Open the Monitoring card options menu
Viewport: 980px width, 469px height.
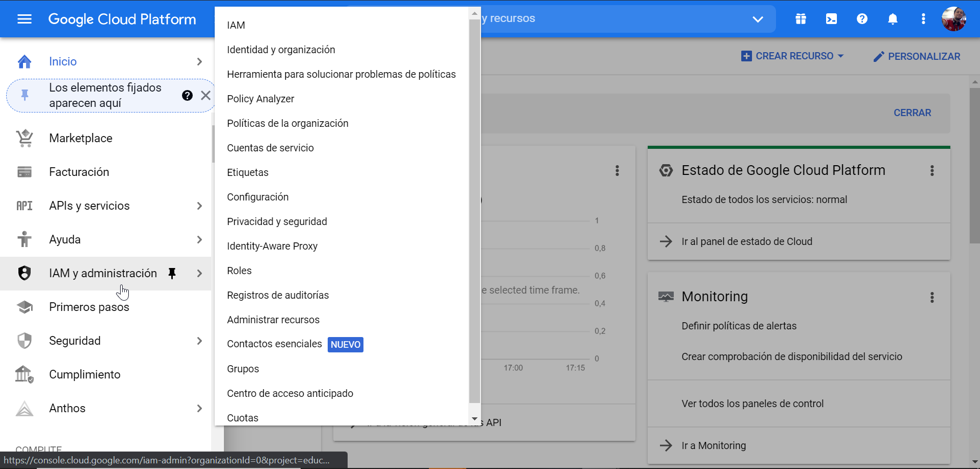click(x=932, y=297)
